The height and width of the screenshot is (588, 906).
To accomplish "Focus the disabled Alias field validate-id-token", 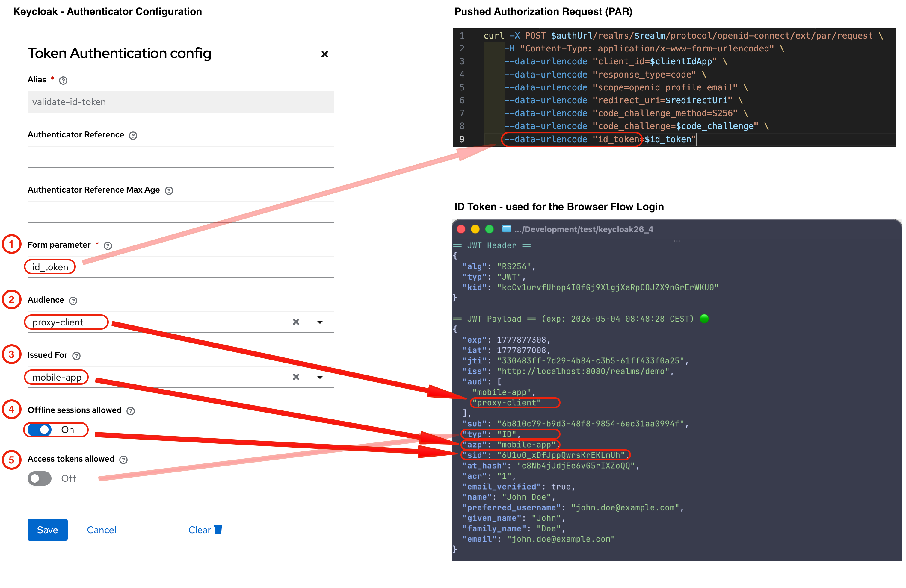I will (181, 102).
